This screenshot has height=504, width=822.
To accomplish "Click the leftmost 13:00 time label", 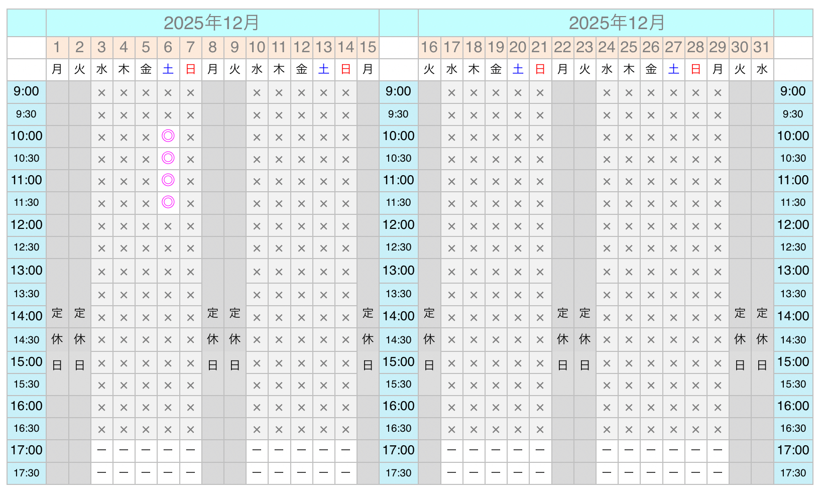I will pos(27,271).
